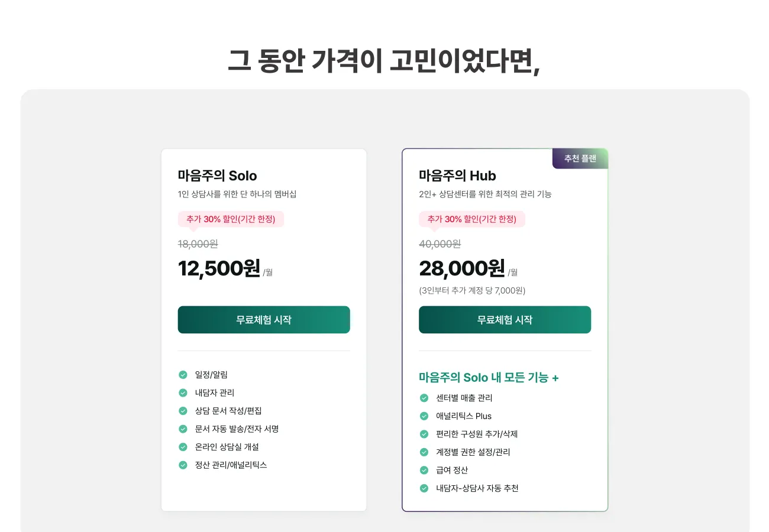
Task: Click check icon beside 계정별 권한 설정/관리
Action: tap(424, 452)
